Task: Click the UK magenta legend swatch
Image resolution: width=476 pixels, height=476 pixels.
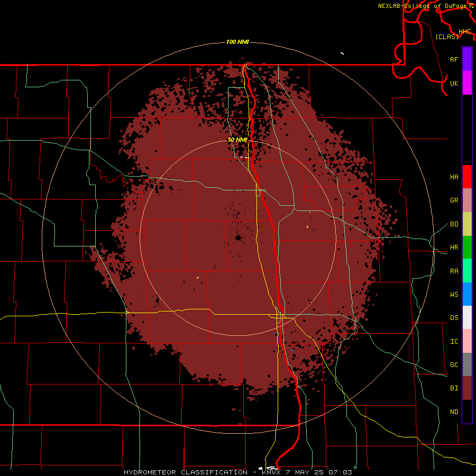Action: point(467,83)
